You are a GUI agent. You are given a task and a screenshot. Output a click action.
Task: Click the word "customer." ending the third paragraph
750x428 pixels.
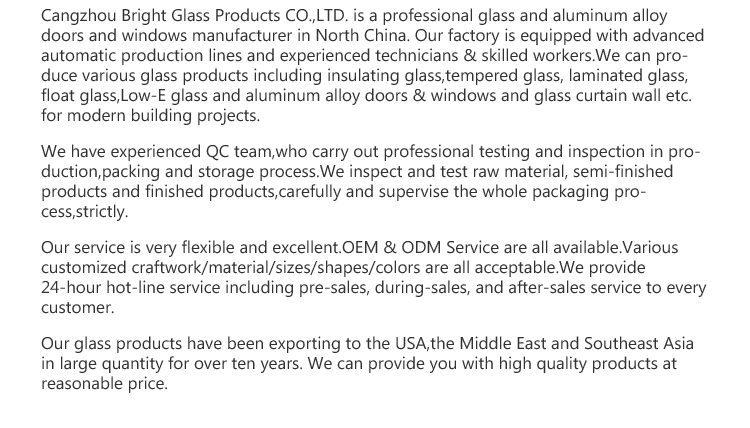[78, 308]
